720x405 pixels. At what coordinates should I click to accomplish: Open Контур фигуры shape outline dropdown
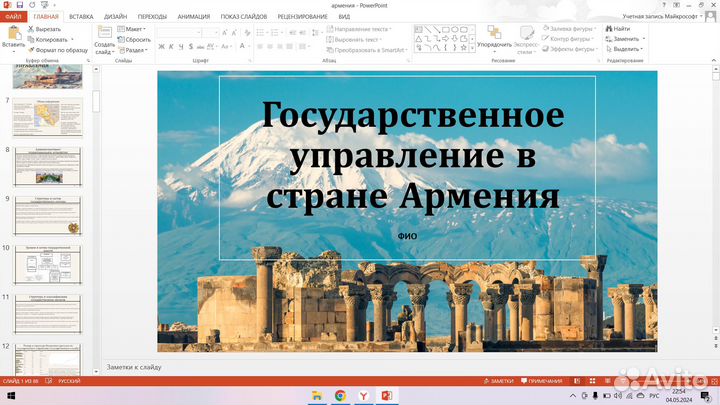coord(568,39)
